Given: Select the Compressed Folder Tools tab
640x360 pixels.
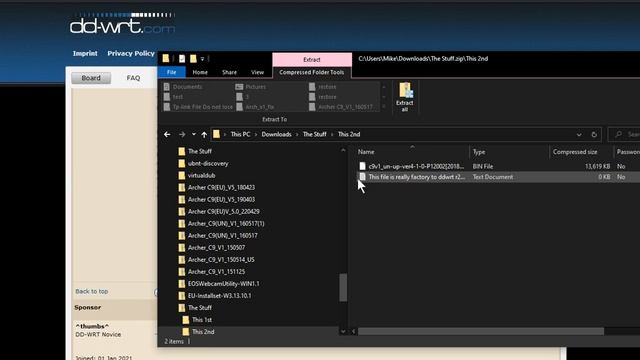Looking at the screenshot, I should pyautogui.click(x=311, y=72).
